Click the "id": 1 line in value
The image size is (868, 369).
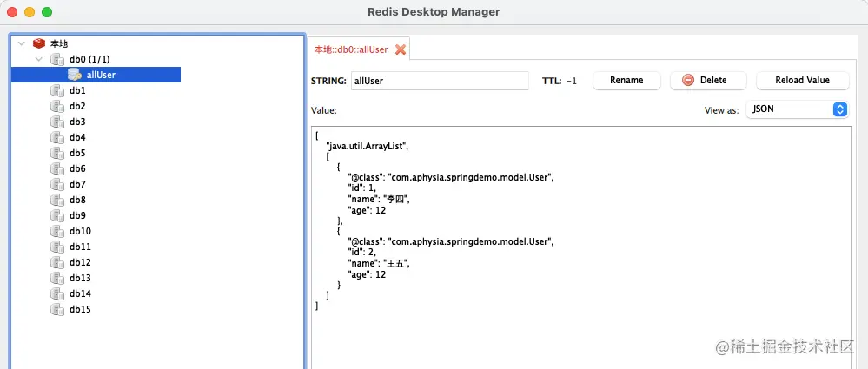click(x=362, y=188)
